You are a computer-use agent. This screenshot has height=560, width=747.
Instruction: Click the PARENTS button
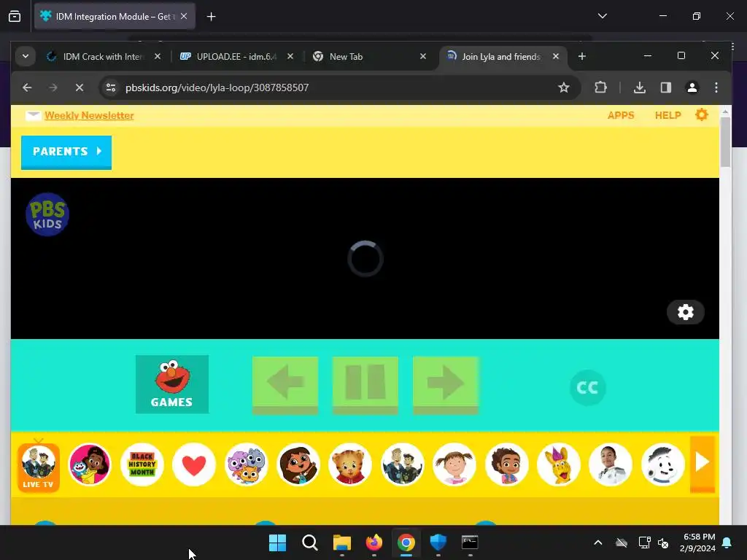tap(66, 152)
